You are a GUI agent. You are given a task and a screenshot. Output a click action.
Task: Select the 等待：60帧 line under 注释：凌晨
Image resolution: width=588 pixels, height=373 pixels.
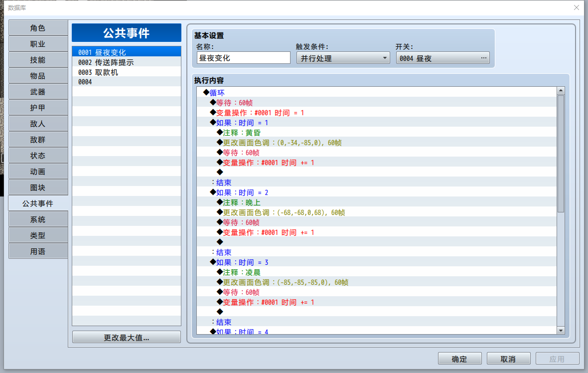tap(377, 292)
